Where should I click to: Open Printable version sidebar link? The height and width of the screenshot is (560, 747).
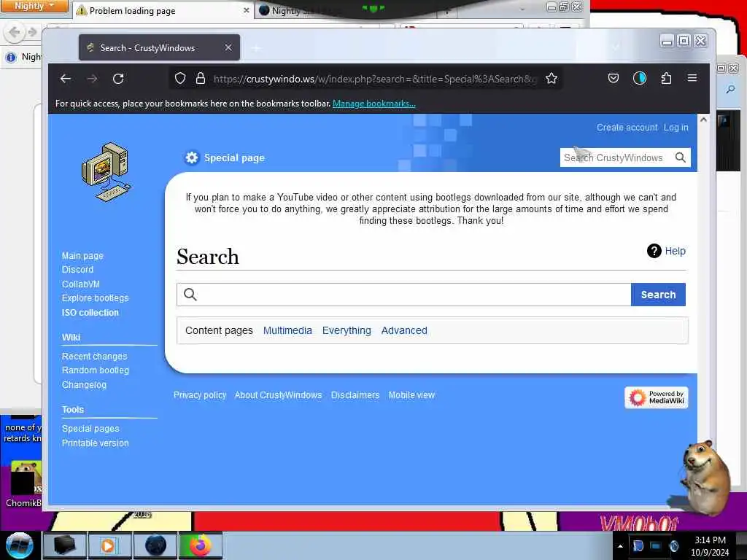point(96,443)
